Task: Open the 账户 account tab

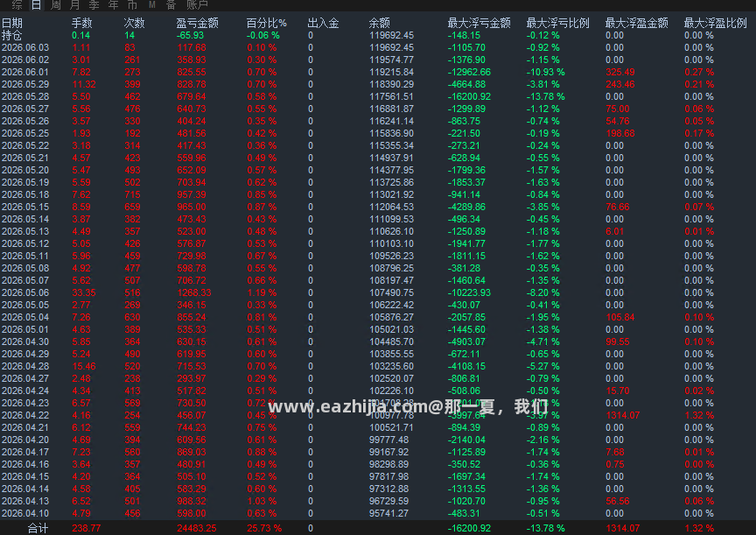Action: point(197,5)
